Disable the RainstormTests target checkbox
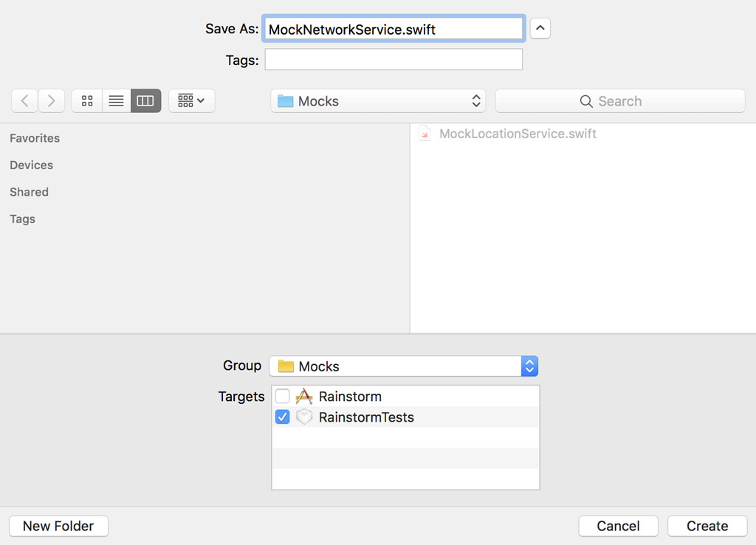Viewport: 756px width, 545px height. (282, 417)
